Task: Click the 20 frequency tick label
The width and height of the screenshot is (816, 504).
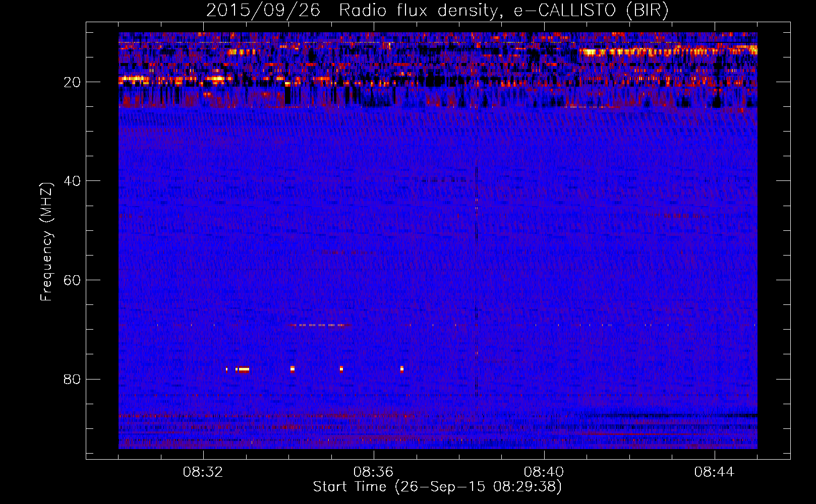Action: tap(73, 82)
